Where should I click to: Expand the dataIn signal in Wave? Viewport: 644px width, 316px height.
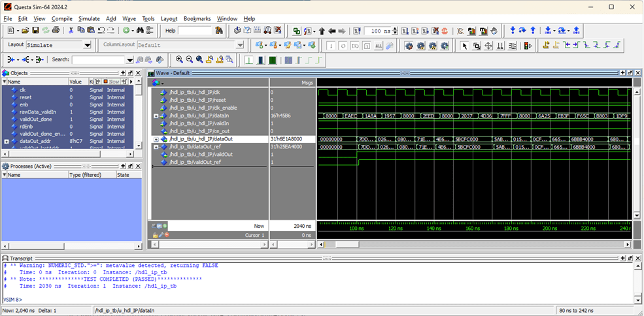coord(156,116)
